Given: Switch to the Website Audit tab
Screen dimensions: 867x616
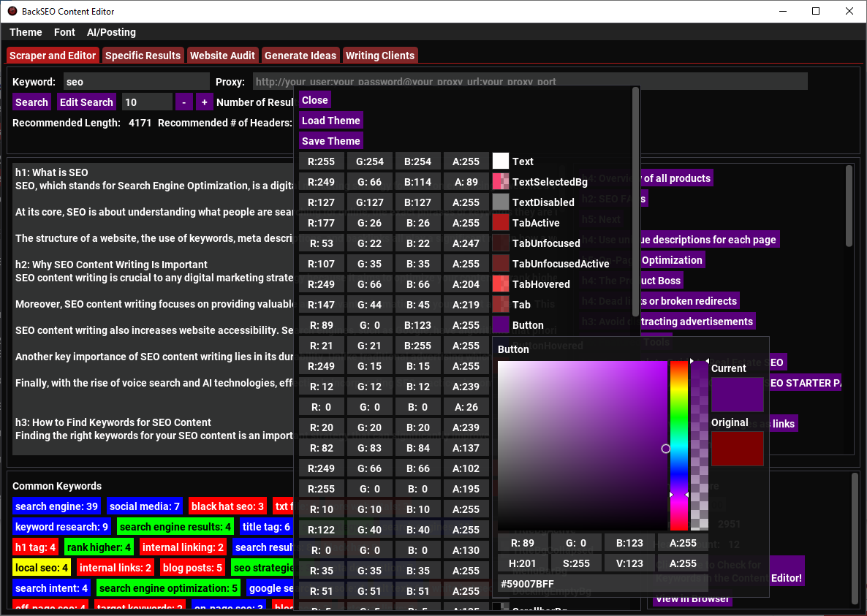Looking at the screenshot, I should [224, 55].
